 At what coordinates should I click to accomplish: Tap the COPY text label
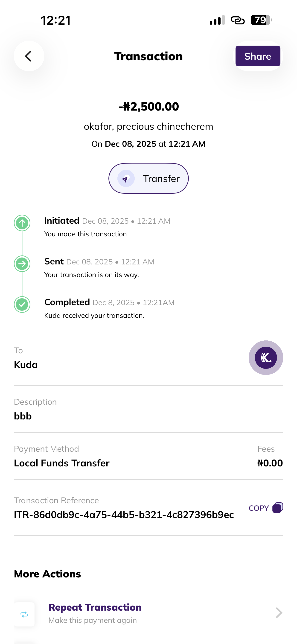[259, 508]
